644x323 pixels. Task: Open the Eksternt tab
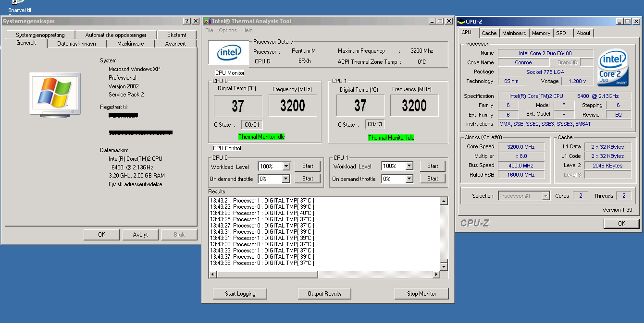(177, 35)
